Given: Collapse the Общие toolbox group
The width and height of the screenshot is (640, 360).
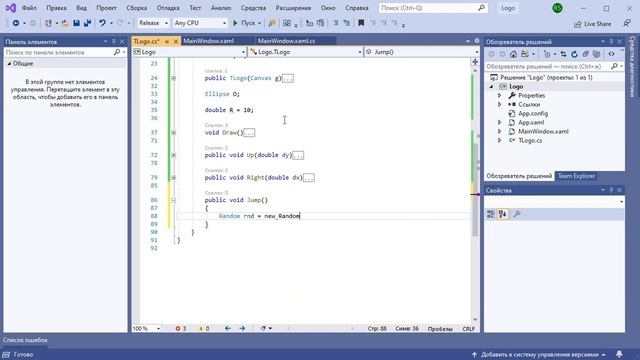Looking at the screenshot, I should [x=9, y=64].
